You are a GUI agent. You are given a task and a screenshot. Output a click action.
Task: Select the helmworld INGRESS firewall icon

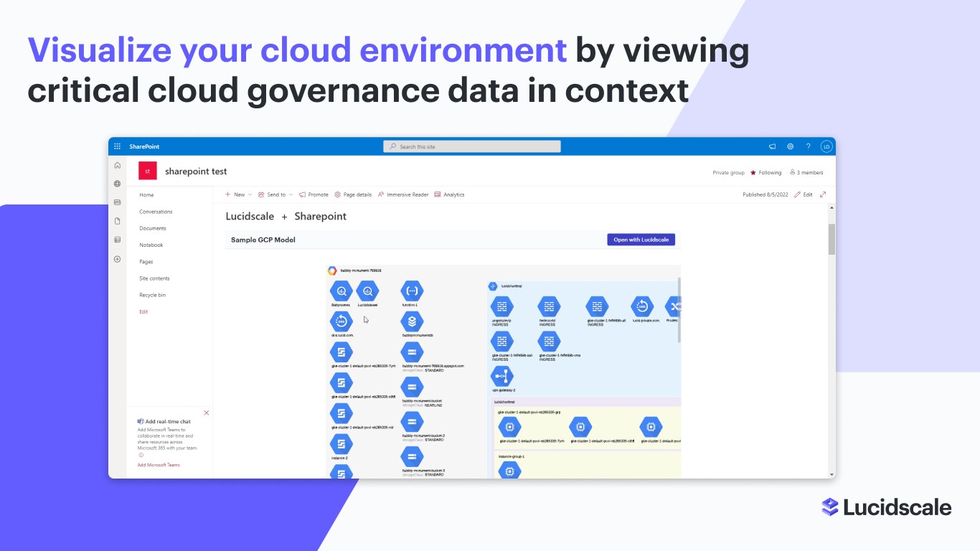tap(549, 307)
